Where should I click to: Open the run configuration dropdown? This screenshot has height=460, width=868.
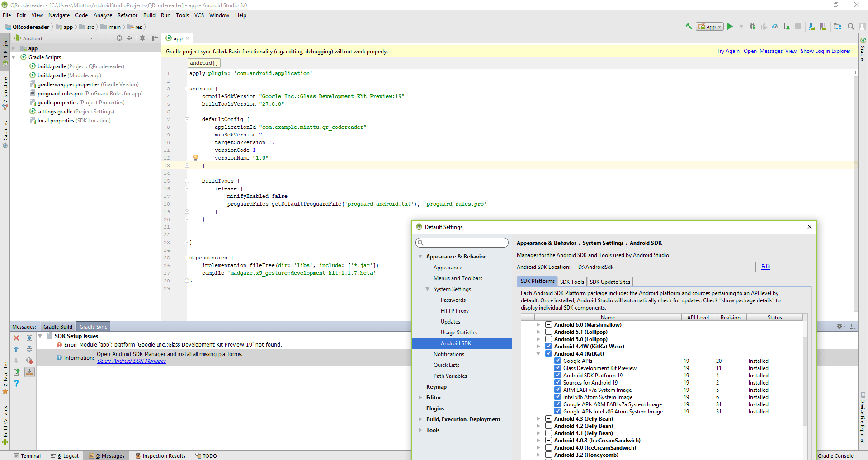pos(718,27)
